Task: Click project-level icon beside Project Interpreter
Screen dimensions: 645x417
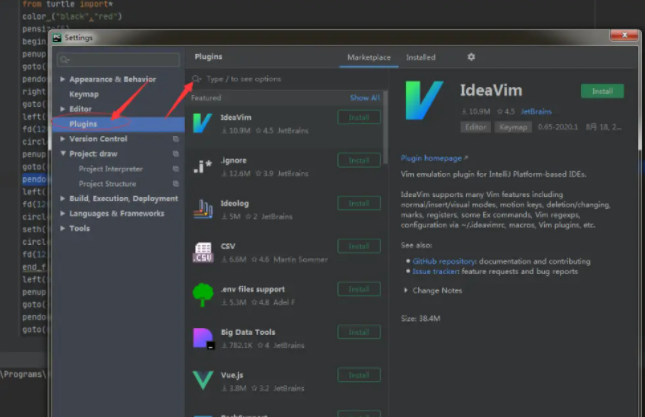Action: point(176,169)
